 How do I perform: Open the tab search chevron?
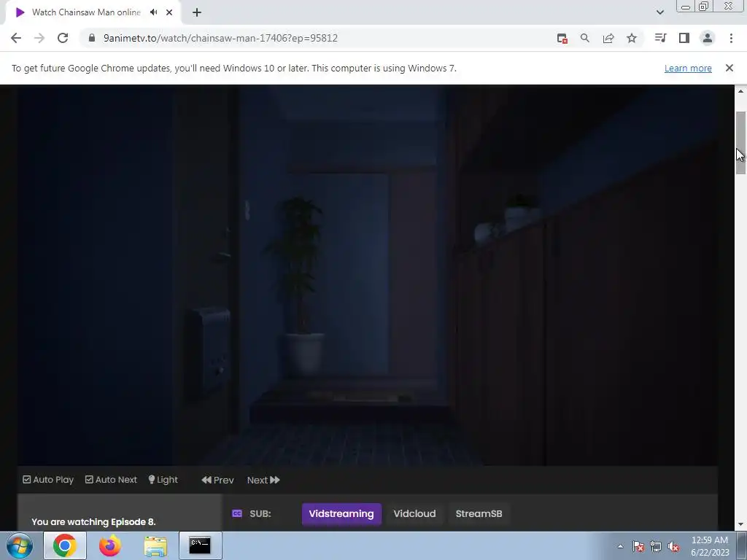pos(660,12)
